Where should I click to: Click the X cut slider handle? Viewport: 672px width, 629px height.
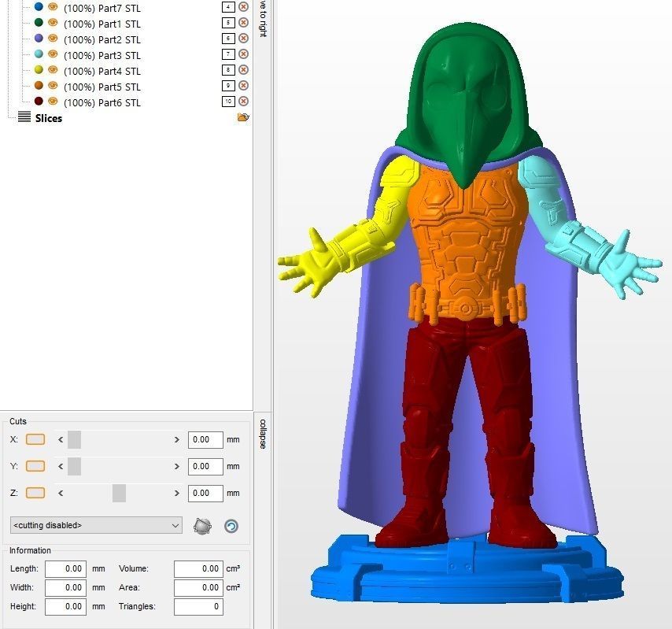[74, 439]
